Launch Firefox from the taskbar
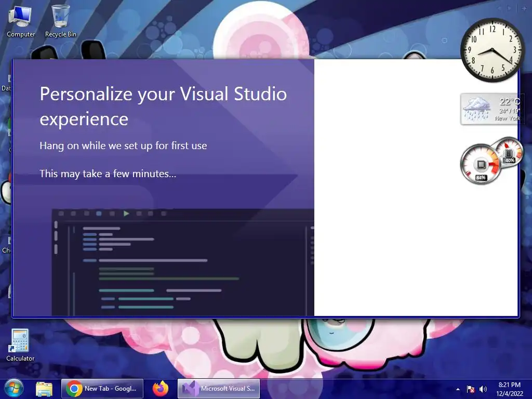 coord(161,389)
